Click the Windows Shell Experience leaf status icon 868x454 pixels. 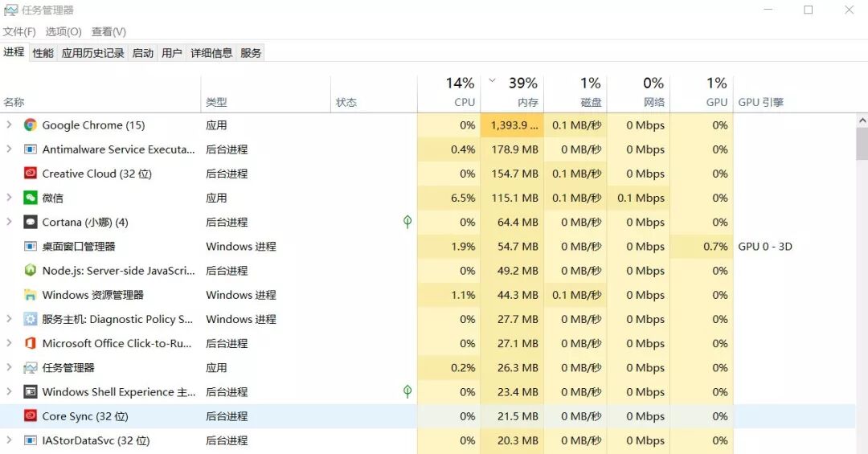pyautogui.click(x=407, y=391)
